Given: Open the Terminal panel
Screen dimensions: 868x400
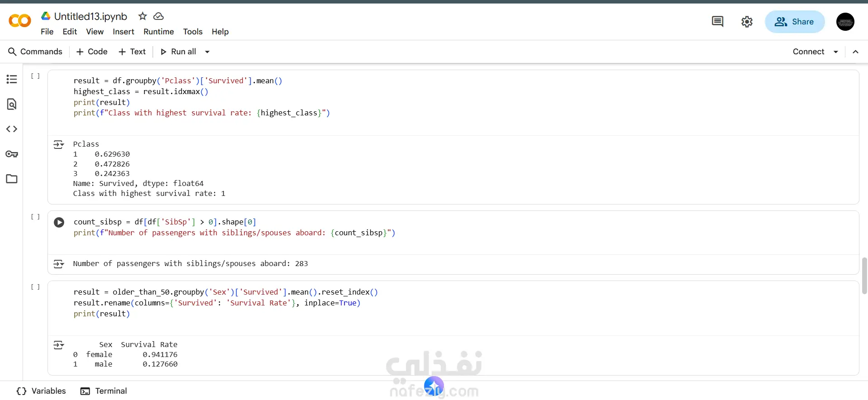Looking at the screenshot, I should (104, 391).
